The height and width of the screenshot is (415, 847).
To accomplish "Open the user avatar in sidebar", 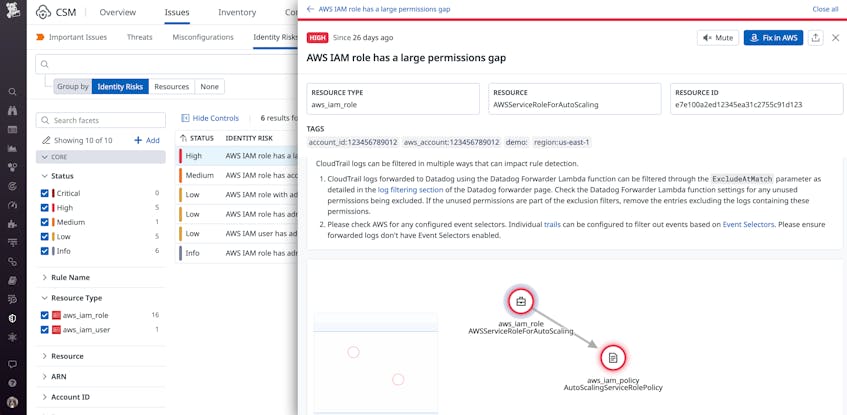I will 12,403.
